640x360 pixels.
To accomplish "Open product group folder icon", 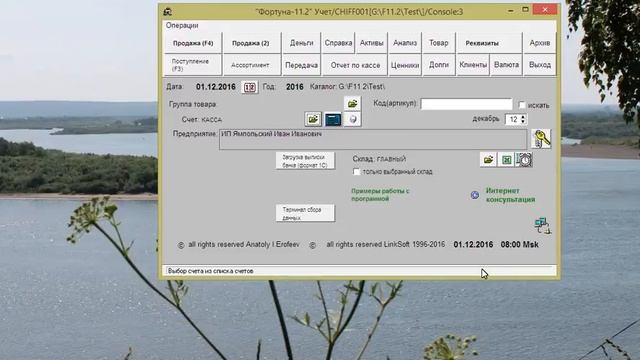I will tap(352, 104).
